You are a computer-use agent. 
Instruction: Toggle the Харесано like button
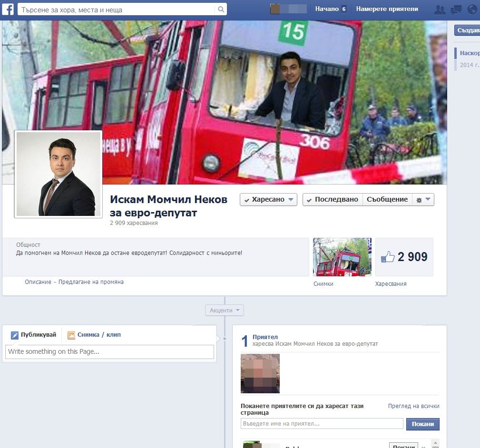(268, 200)
